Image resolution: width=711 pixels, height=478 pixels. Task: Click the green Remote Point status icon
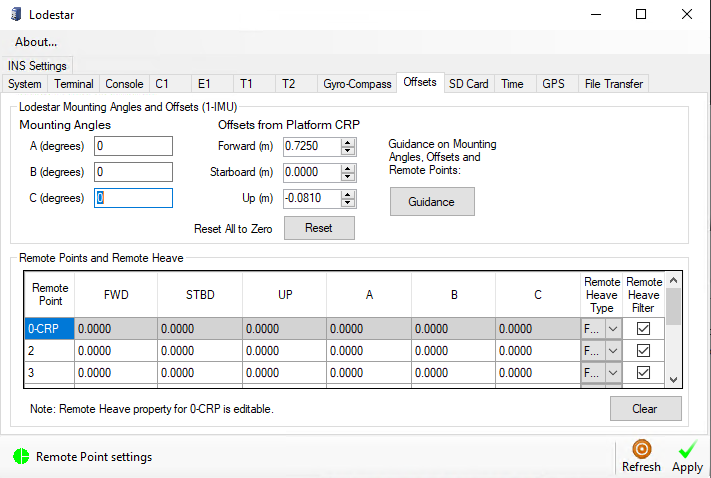click(22, 457)
